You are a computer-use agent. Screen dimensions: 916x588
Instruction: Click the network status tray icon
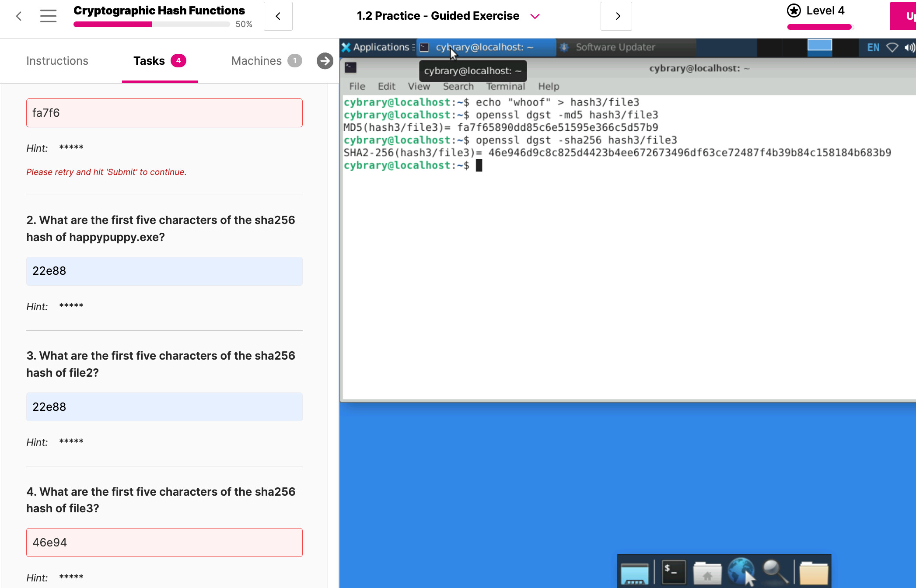pyautogui.click(x=892, y=47)
